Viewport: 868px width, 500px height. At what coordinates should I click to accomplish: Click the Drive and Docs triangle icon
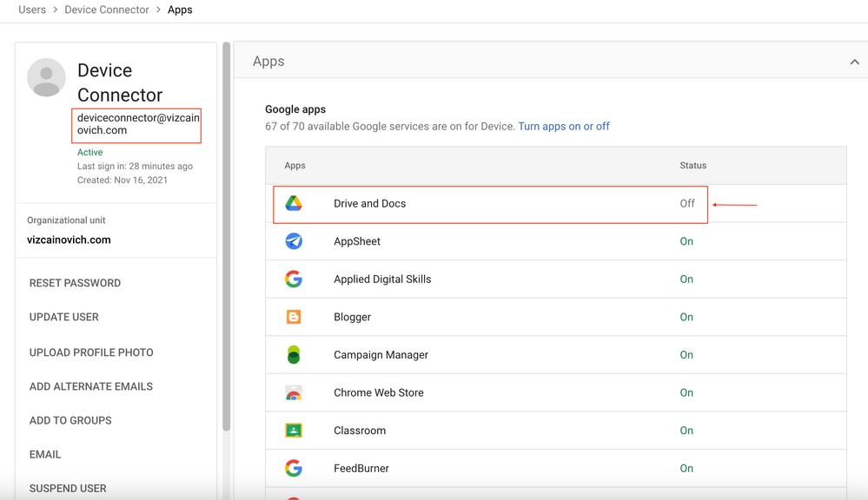click(294, 203)
